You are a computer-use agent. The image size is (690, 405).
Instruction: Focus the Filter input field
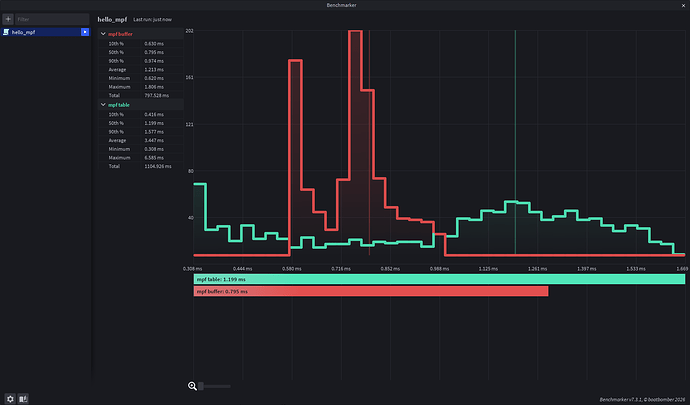click(52, 19)
